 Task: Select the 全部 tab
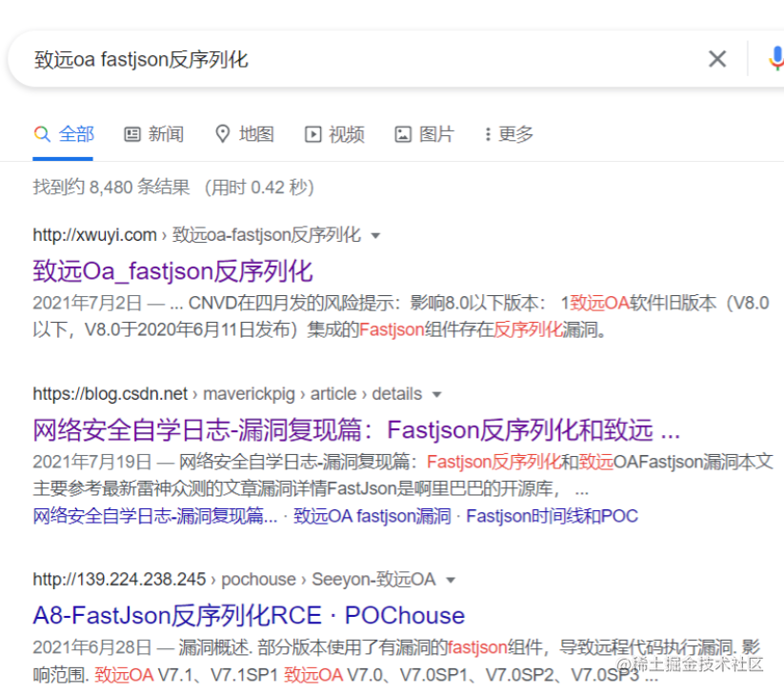(x=64, y=134)
